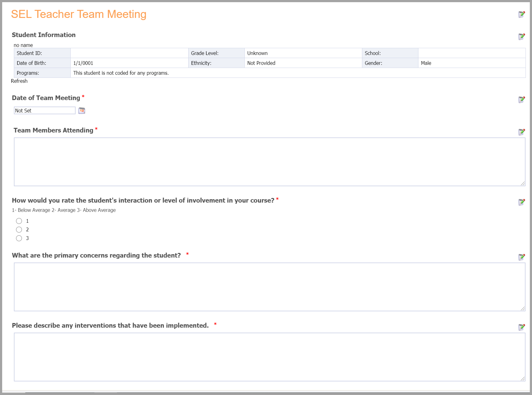Click edit icon for Date of Team Meeting
Viewport: 532px width, 395px height.
point(522,99)
